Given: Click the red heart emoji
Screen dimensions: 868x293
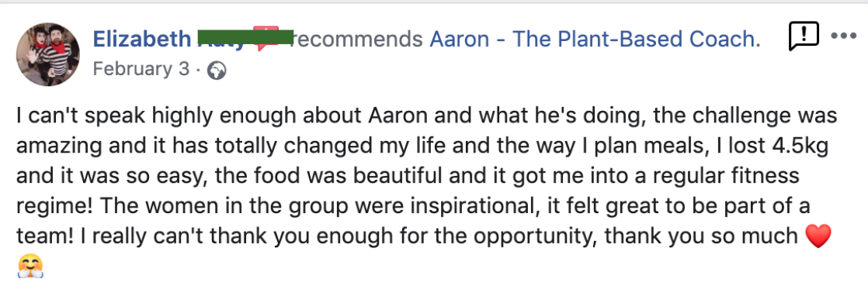Looking at the screenshot, I should click(818, 238).
